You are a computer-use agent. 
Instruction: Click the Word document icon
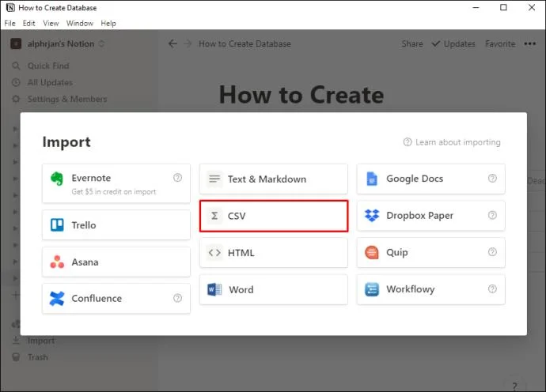214,289
